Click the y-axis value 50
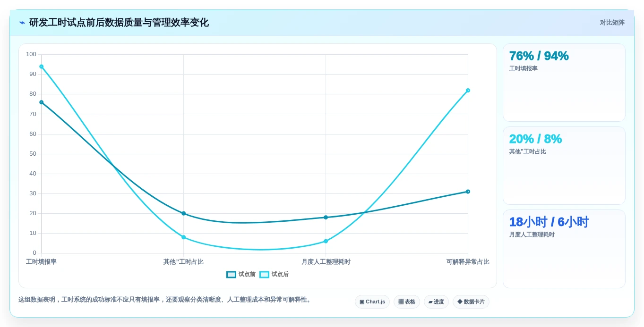This screenshot has height=327, width=644. click(x=33, y=154)
